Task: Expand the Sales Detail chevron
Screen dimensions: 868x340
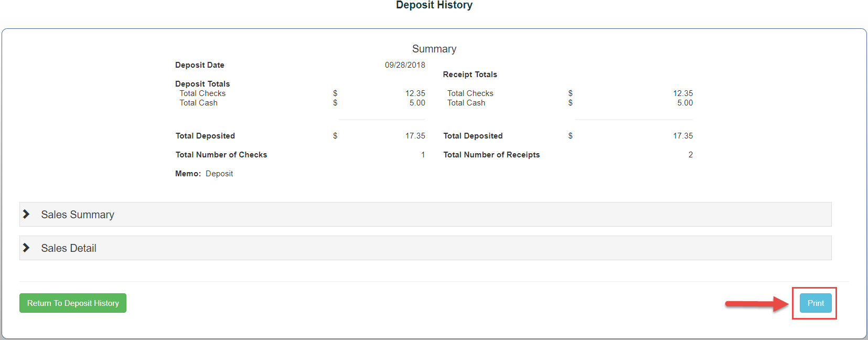Action: point(26,248)
